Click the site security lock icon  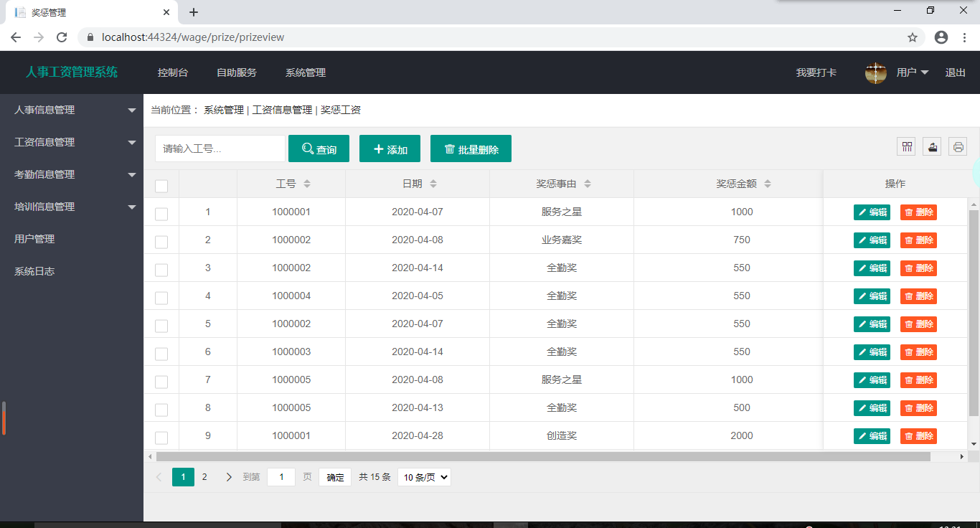[x=90, y=37]
